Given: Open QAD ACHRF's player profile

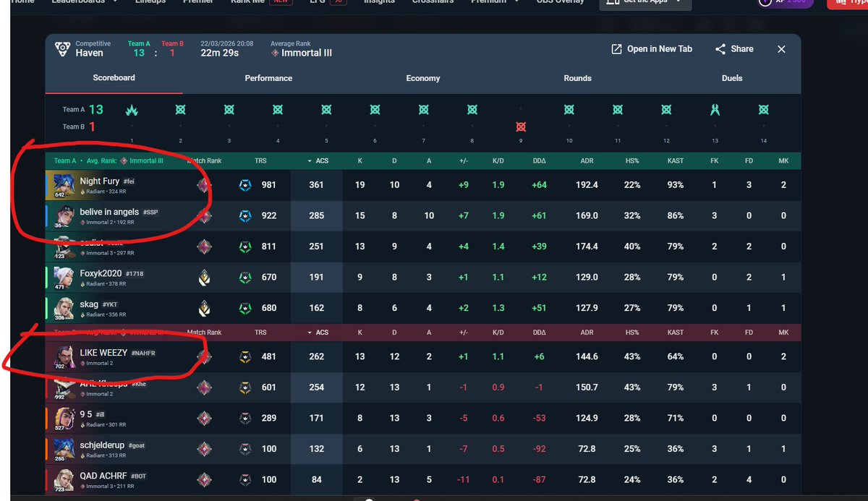Looking at the screenshot, I should 103,475.
